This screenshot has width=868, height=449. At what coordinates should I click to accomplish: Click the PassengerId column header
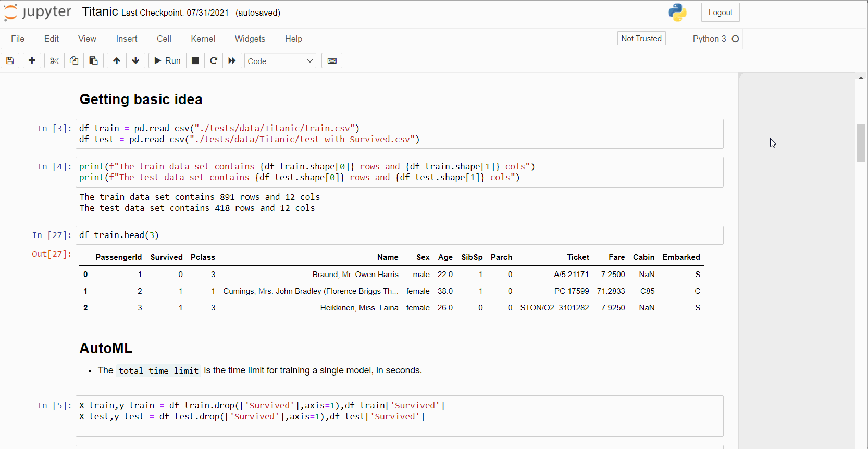(x=118, y=257)
